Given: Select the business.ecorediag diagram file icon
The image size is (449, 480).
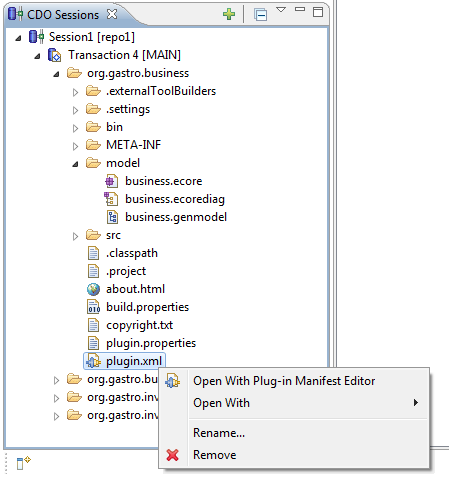Looking at the screenshot, I should tap(111, 199).
